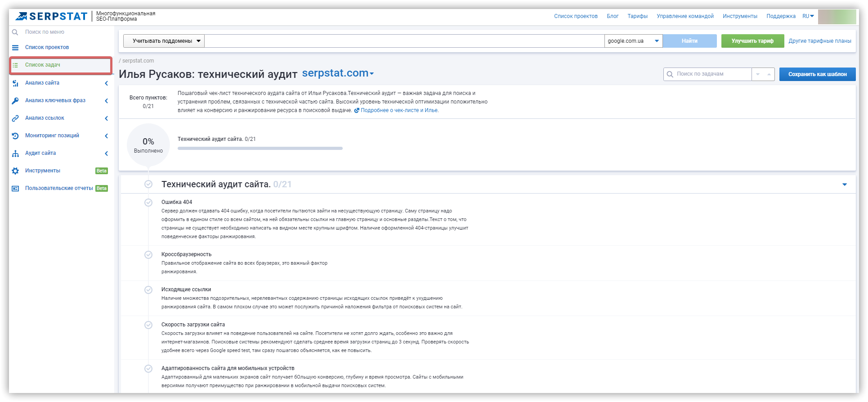
Task: Click the Поиск по меню input
Action: pos(45,32)
